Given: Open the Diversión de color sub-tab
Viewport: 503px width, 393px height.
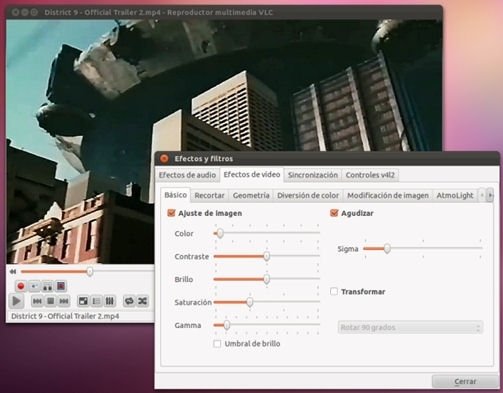Looking at the screenshot, I should point(308,196).
